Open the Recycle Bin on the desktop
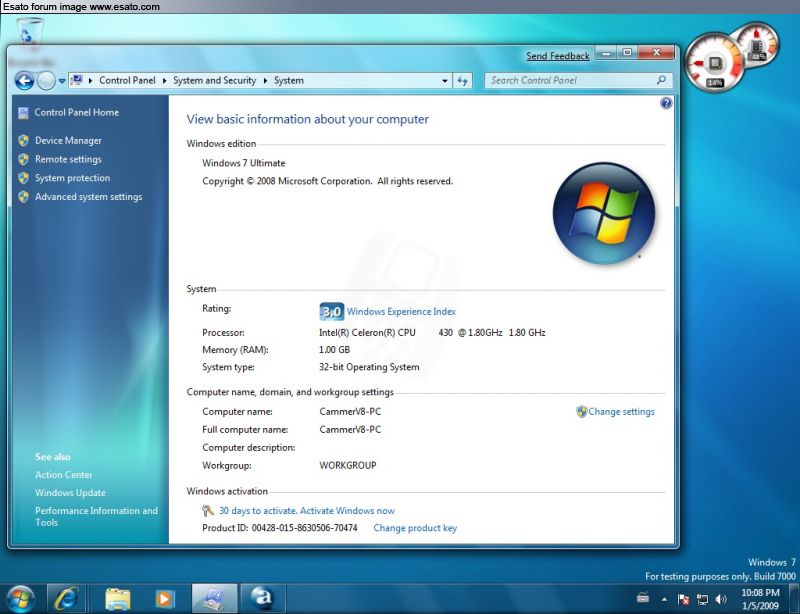 coord(30,32)
